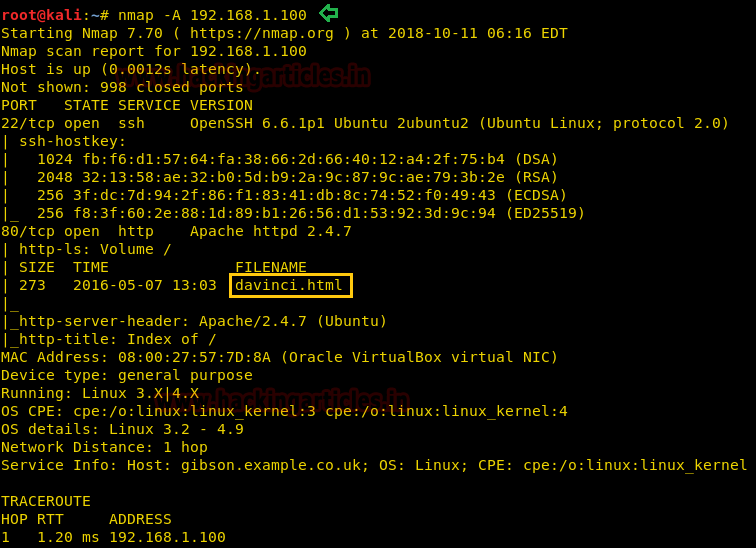Click the http-server-header Apache/2.4.7 line
This screenshot has height=548, width=756.
click(197, 321)
